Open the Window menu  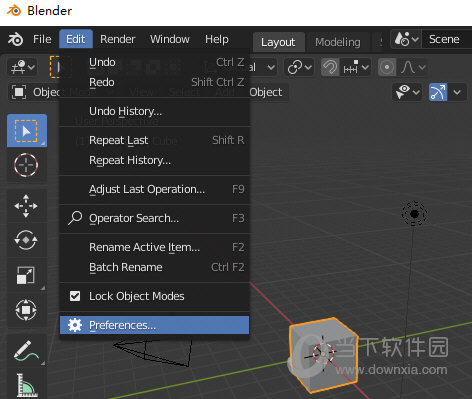[170, 39]
